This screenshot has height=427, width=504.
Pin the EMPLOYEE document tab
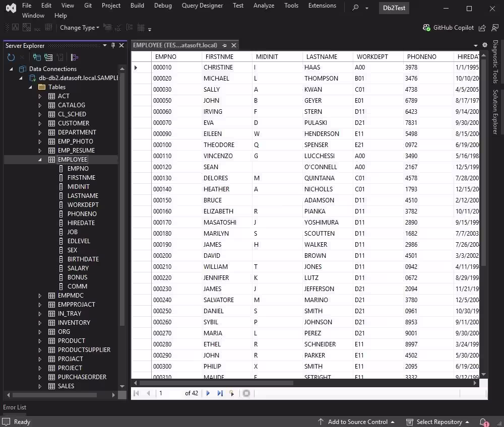[224, 45]
